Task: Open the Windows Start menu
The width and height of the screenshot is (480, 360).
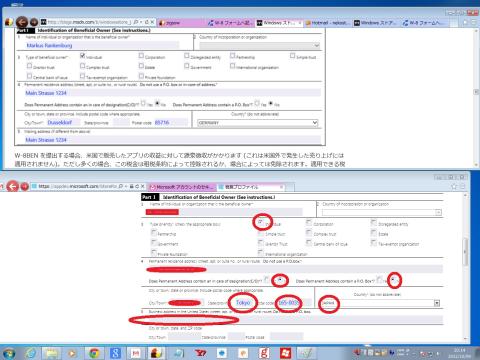Action: point(9,353)
